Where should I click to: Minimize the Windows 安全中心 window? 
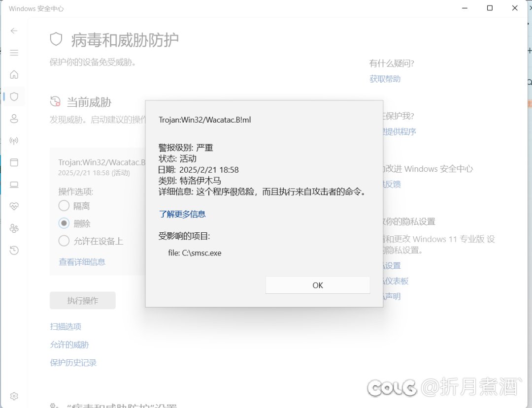point(465,8)
